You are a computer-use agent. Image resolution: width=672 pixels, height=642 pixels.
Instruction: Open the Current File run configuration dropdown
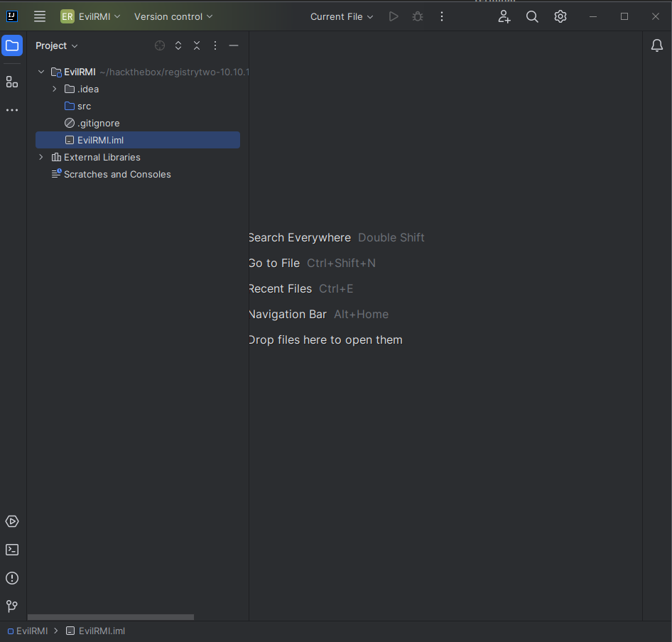[x=342, y=16]
